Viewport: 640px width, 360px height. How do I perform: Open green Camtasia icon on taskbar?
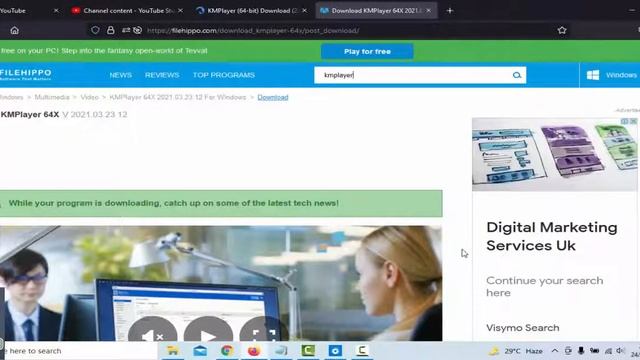click(x=308, y=351)
